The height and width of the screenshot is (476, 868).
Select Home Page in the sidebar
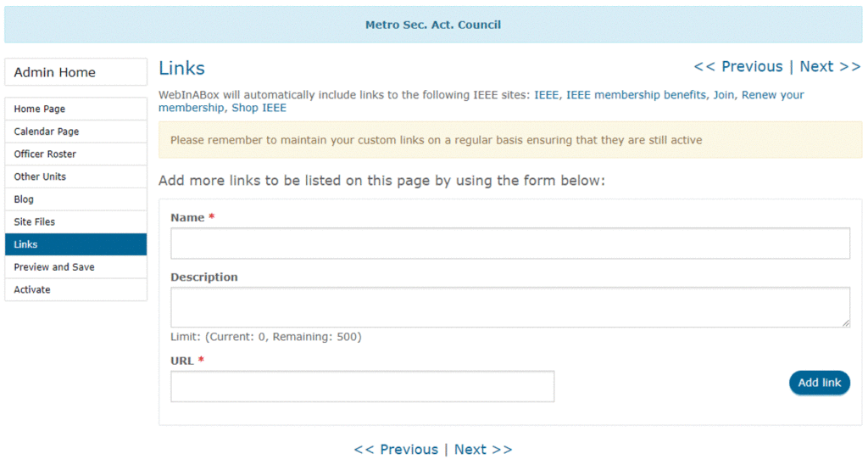pyautogui.click(x=75, y=109)
